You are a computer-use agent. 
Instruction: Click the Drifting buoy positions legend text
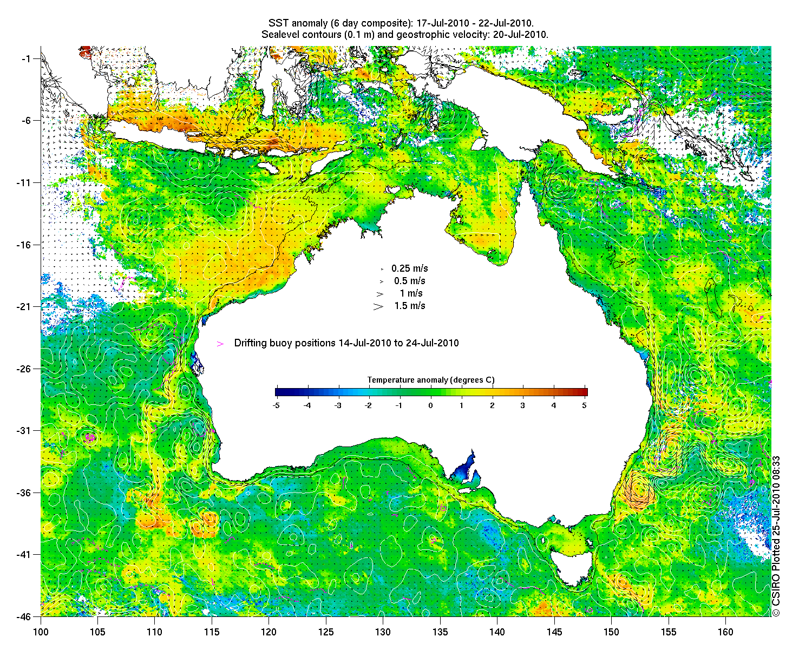(x=346, y=343)
